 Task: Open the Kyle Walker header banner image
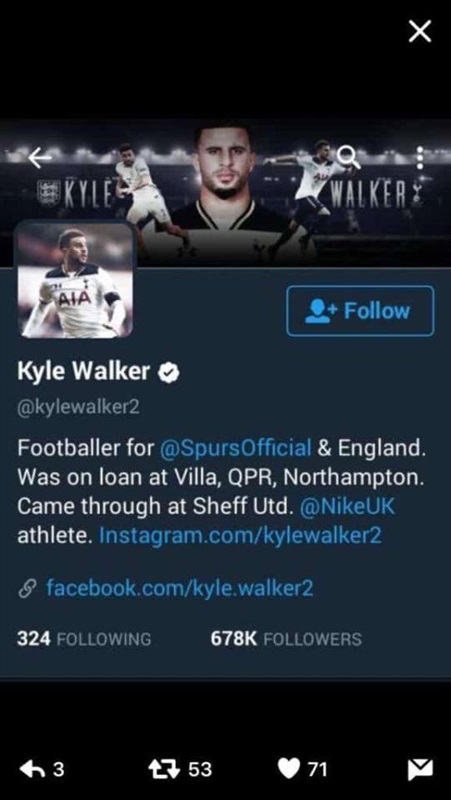pos(226,193)
